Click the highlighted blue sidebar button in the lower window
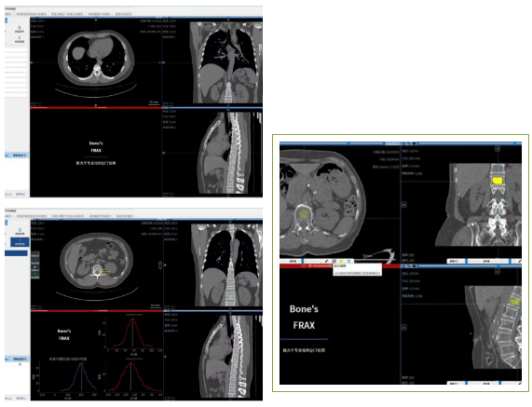Image resolution: width=532 pixels, height=407 pixels. point(20,242)
